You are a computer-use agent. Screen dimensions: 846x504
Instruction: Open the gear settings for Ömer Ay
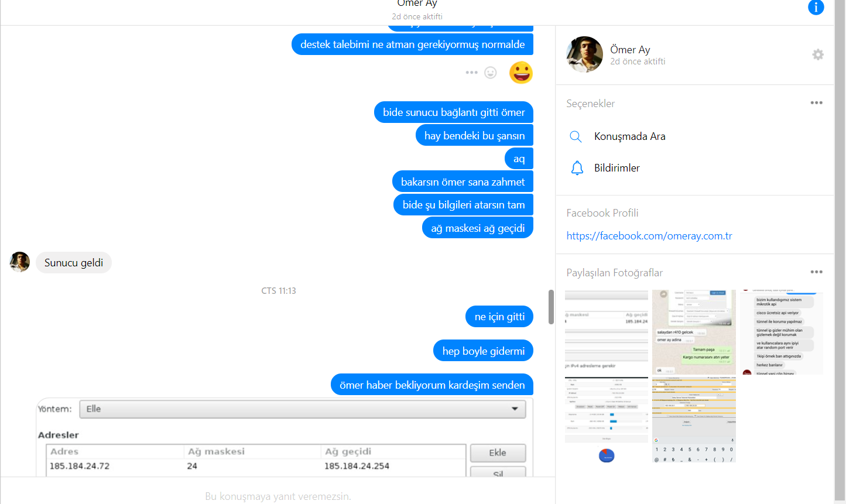(818, 54)
